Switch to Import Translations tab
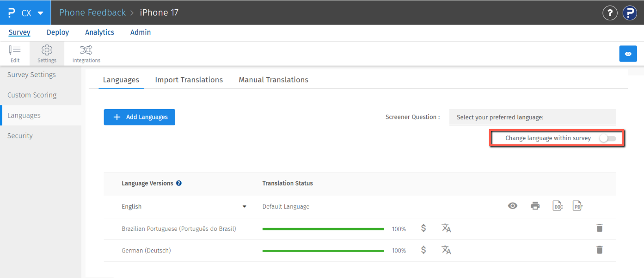The width and height of the screenshot is (644, 278). coord(189,80)
